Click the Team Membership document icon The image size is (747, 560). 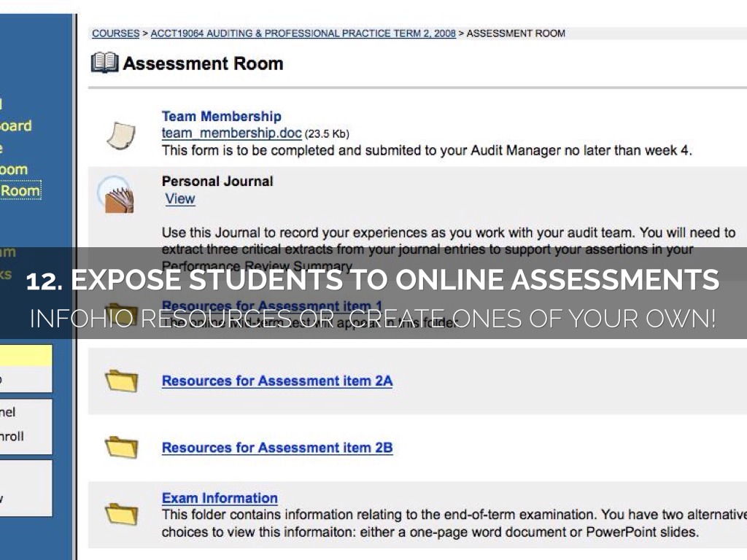tap(120, 135)
